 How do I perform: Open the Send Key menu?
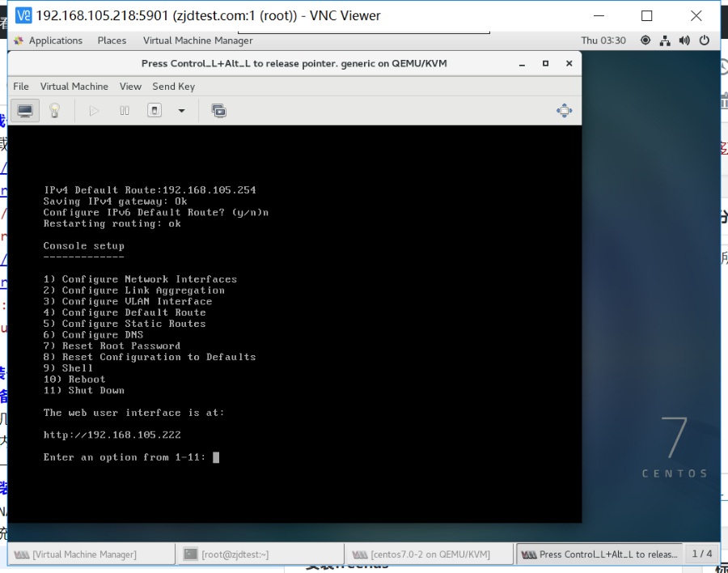click(x=174, y=87)
